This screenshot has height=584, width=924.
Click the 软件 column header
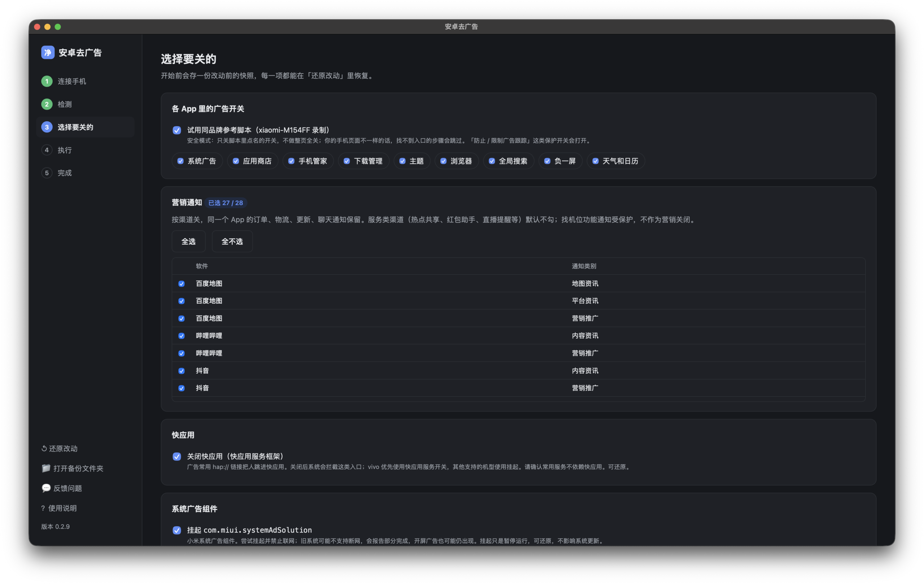[x=202, y=266]
